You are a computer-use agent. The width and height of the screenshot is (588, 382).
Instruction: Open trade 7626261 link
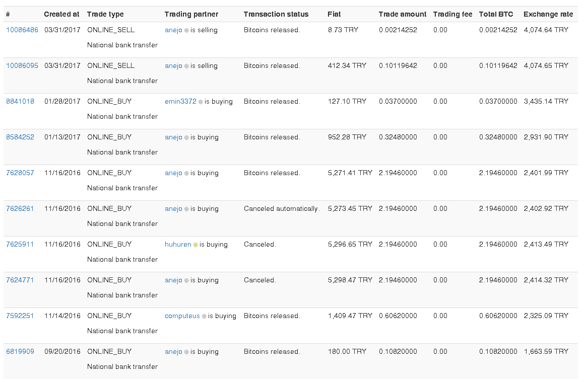pyautogui.click(x=20, y=208)
